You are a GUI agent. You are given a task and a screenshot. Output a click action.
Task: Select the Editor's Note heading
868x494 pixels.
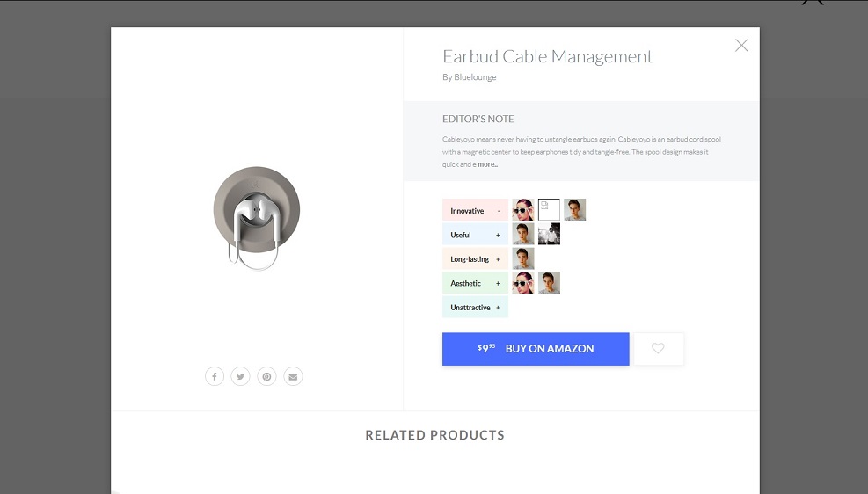(478, 119)
